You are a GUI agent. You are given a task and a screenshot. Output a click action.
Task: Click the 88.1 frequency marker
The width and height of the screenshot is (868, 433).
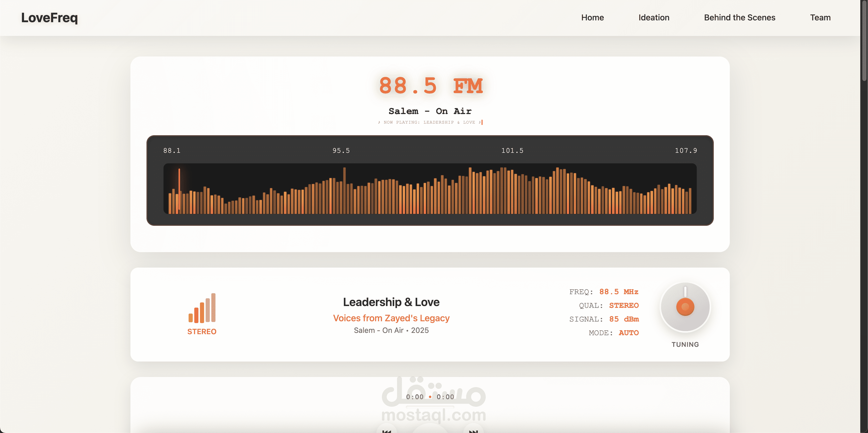pyautogui.click(x=172, y=150)
